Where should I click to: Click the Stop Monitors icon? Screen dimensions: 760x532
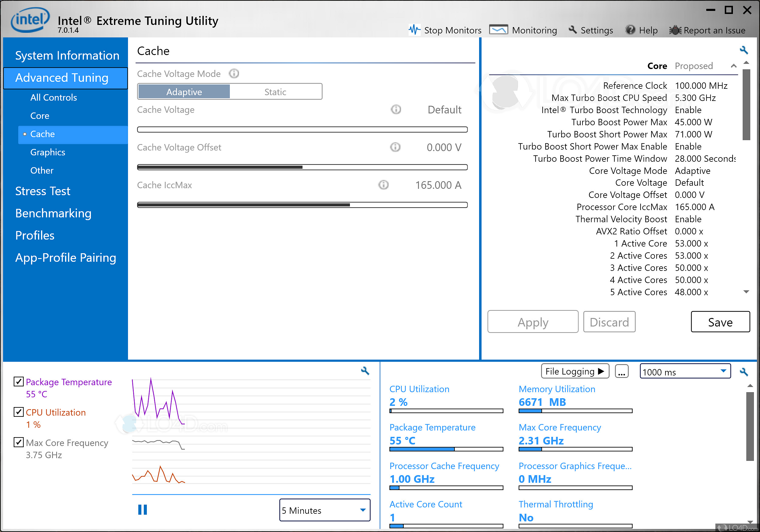[x=415, y=30]
